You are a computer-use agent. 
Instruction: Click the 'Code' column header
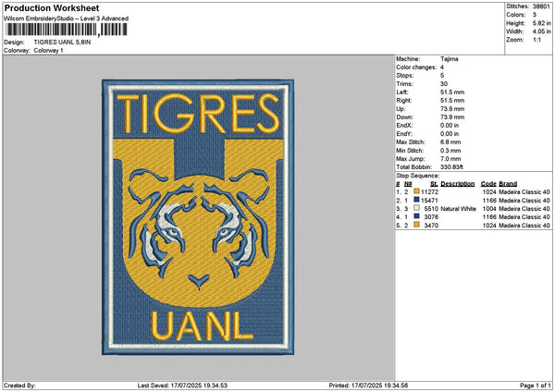pos(488,184)
